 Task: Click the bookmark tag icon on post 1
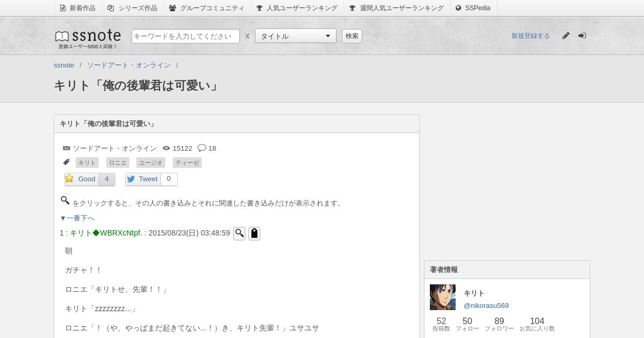click(254, 233)
